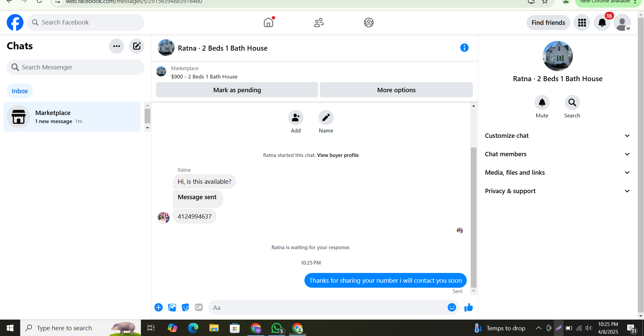Expand Privacy & support section

(557, 191)
